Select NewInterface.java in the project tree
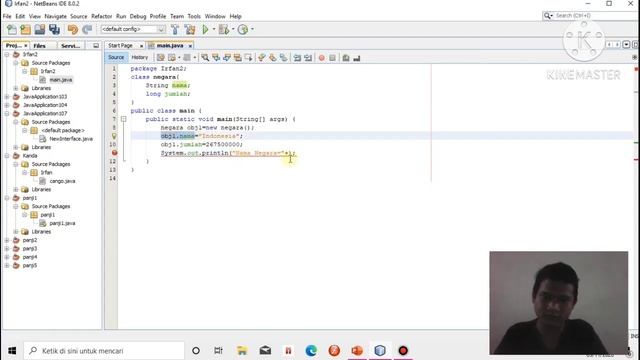 coord(71,139)
